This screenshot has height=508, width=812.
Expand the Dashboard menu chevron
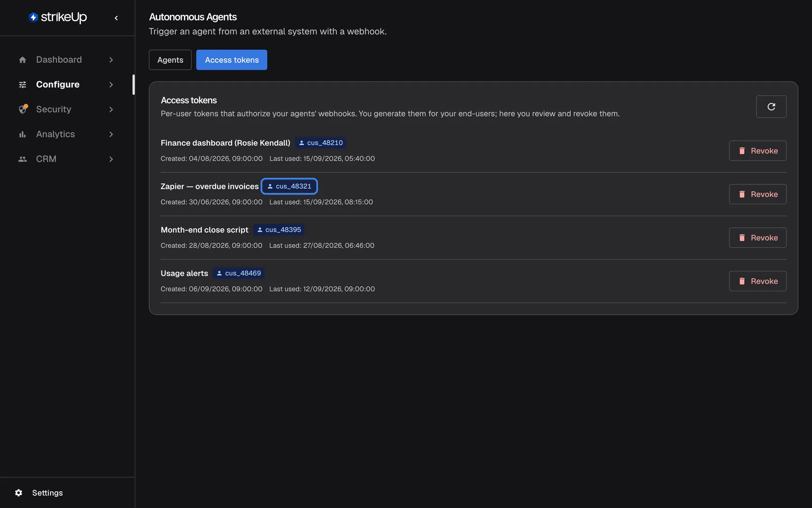coord(111,60)
